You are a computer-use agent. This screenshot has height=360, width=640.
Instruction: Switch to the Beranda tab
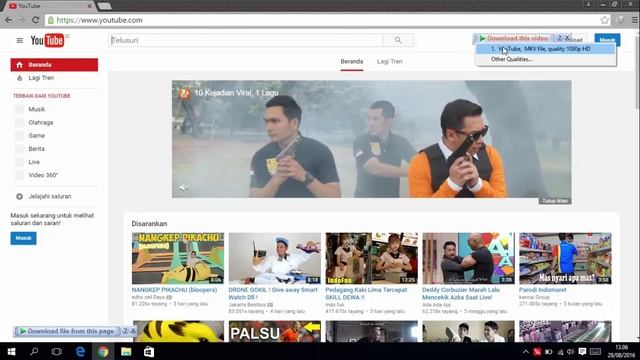pyautogui.click(x=351, y=62)
